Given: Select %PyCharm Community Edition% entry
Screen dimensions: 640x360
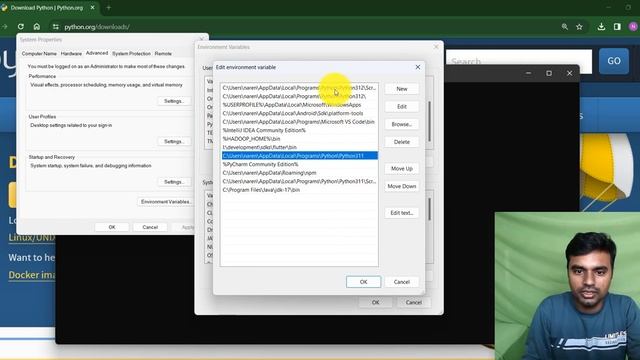Looking at the screenshot, I should point(299,164).
